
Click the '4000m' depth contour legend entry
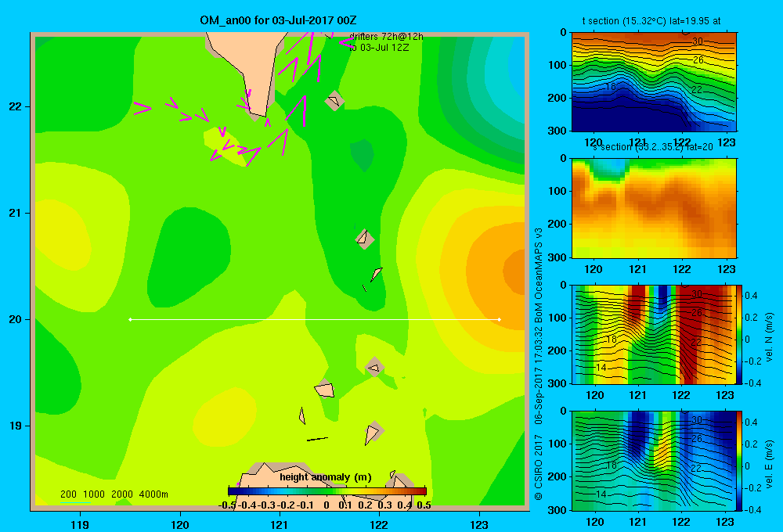pyautogui.click(x=153, y=494)
